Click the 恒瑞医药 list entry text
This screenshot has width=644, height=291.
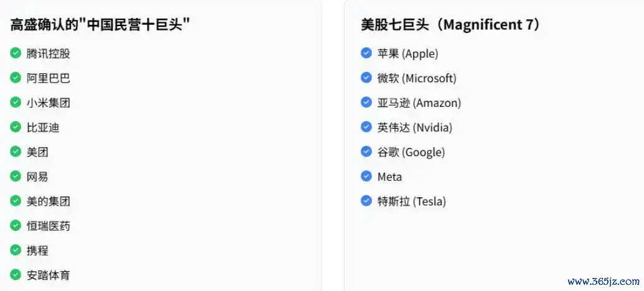(49, 226)
